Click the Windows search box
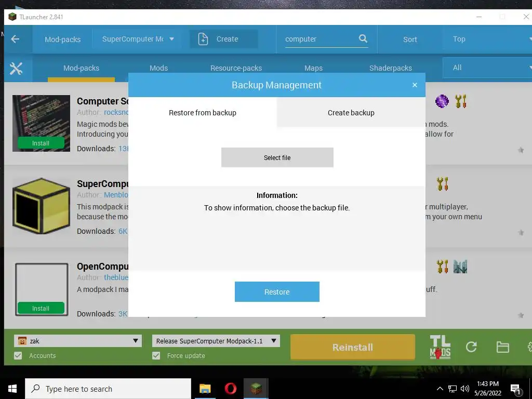Viewport: 532px width, 399px height. coord(108,389)
